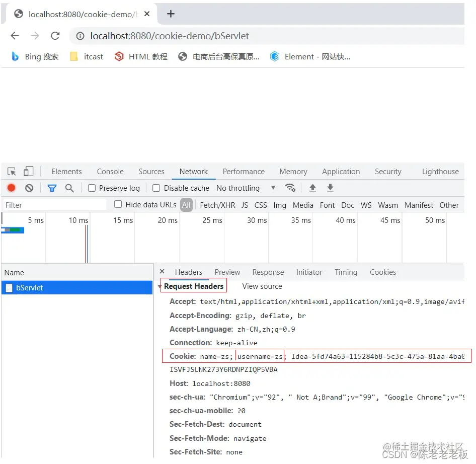The height and width of the screenshot is (464, 476).
Task: Open the Response detail tab
Action: [x=268, y=272]
